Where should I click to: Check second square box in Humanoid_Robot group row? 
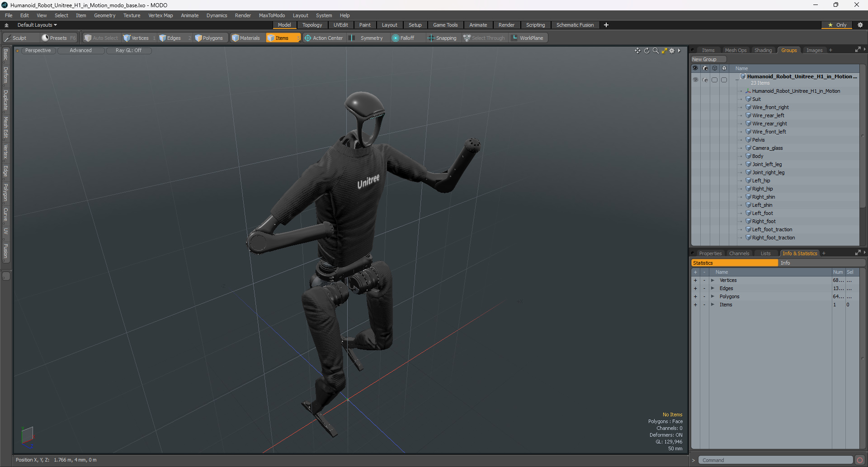(724, 80)
